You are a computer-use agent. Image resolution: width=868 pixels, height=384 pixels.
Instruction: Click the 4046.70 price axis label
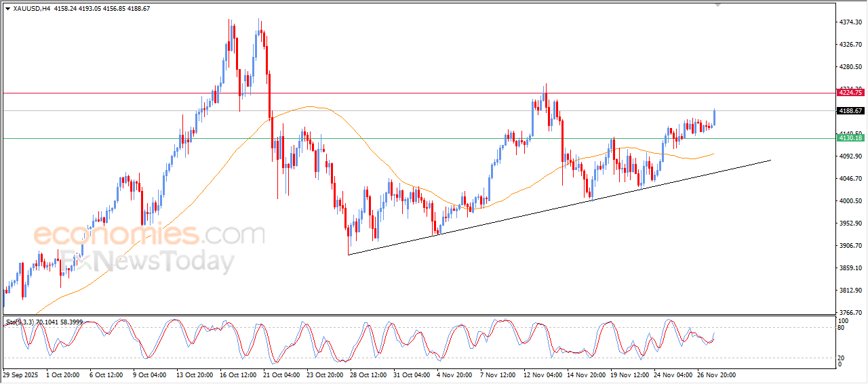click(850, 179)
